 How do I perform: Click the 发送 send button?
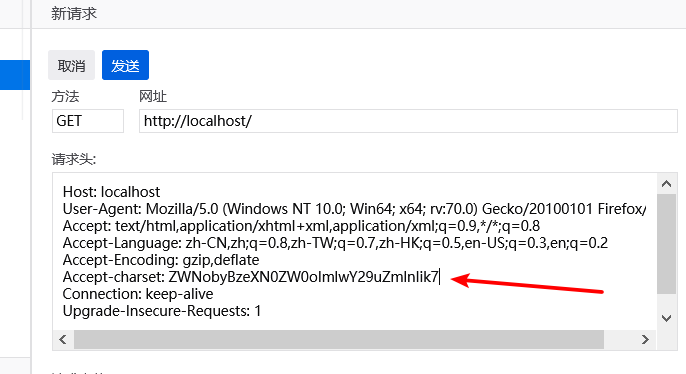[x=126, y=65]
